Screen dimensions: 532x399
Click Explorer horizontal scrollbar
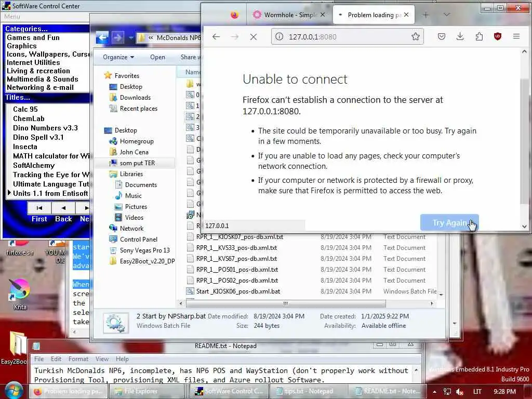click(x=286, y=303)
